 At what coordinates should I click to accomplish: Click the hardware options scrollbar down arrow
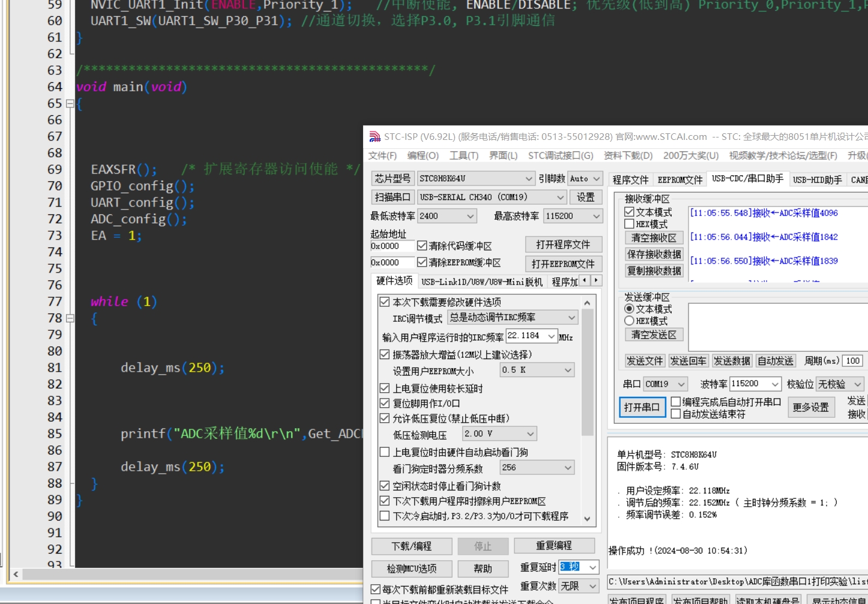(587, 519)
